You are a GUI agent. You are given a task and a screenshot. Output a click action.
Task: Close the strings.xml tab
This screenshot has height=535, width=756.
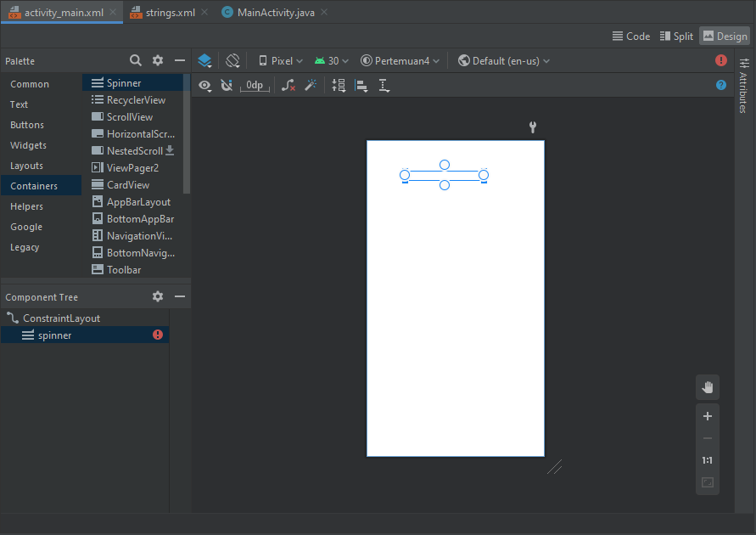(x=204, y=12)
